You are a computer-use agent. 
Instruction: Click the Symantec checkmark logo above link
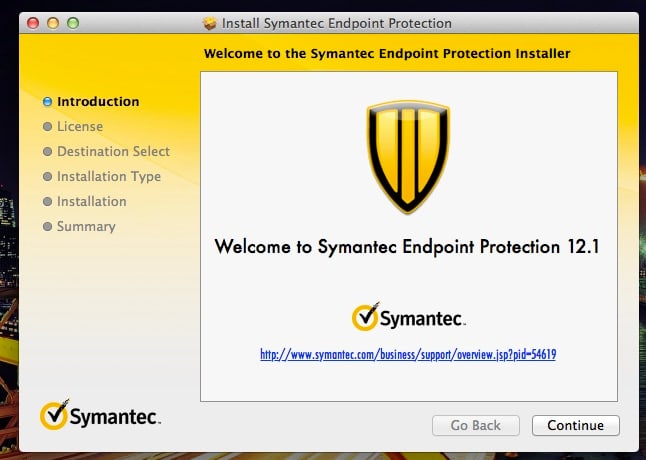pyautogui.click(x=408, y=317)
